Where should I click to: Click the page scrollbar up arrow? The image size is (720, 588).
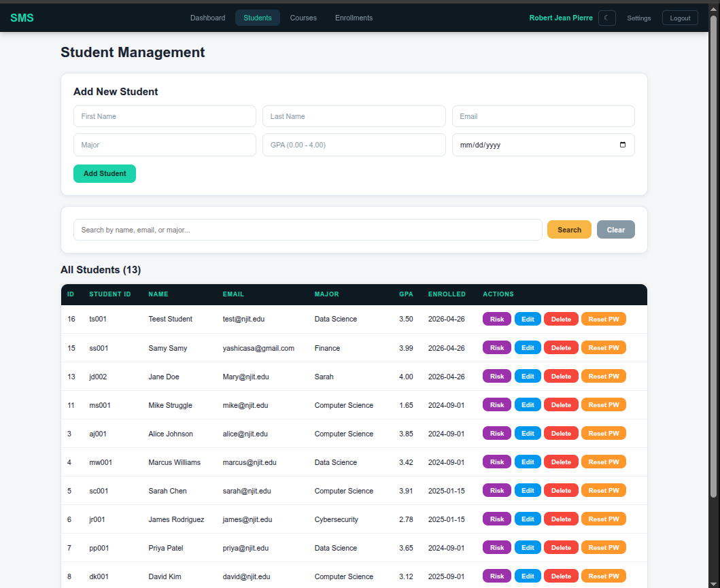[714, 9]
